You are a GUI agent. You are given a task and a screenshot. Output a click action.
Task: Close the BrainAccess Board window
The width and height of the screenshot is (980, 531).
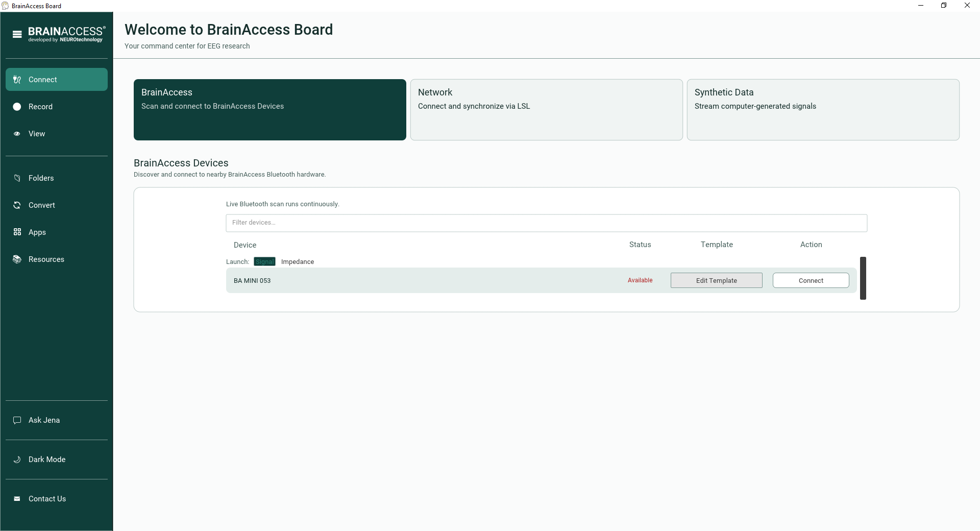click(967, 6)
